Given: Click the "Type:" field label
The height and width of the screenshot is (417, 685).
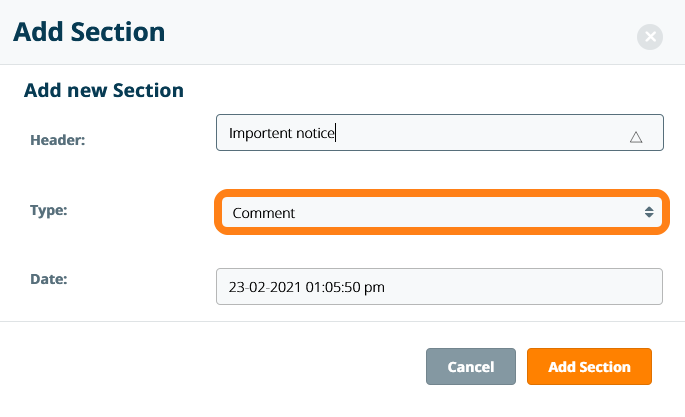Looking at the screenshot, I should tap(51, 210).
